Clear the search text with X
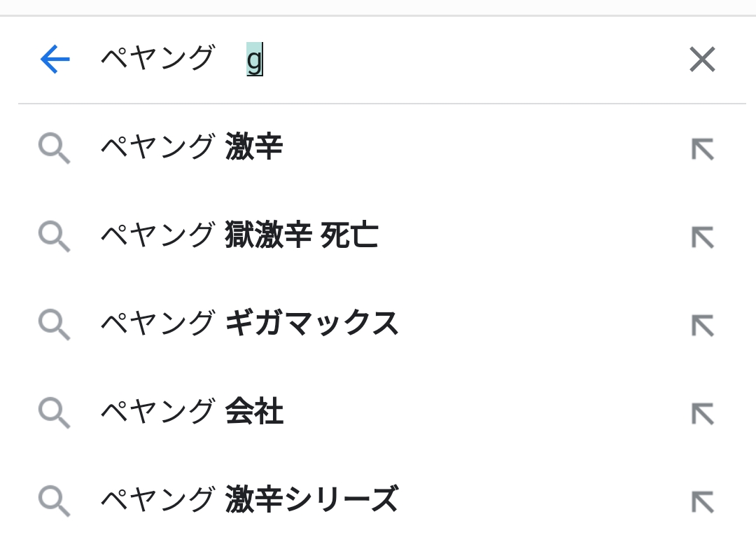This screenshot has width=756, height=549. (701, 60)
